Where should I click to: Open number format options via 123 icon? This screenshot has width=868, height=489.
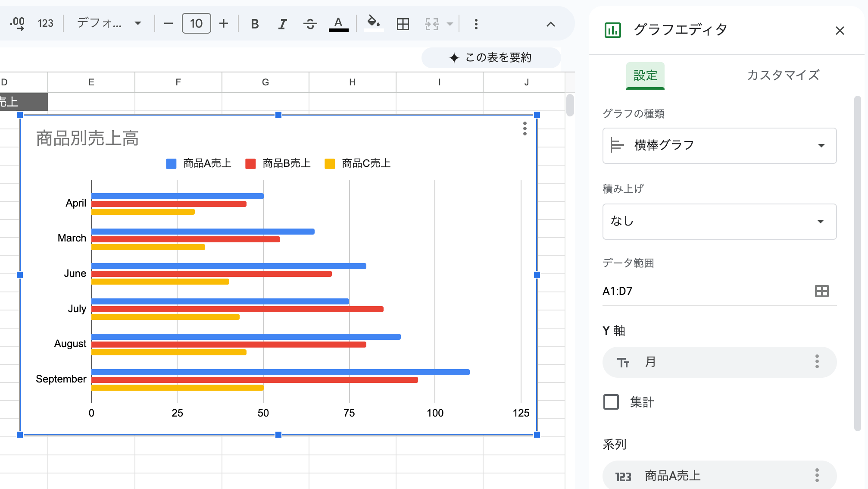click(x=45, y=24)
